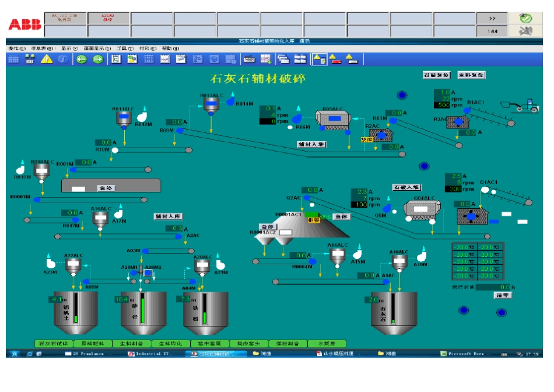554x392 pixels.
Task: Click the R2AC crusher icon
Action: click(381, 135)
